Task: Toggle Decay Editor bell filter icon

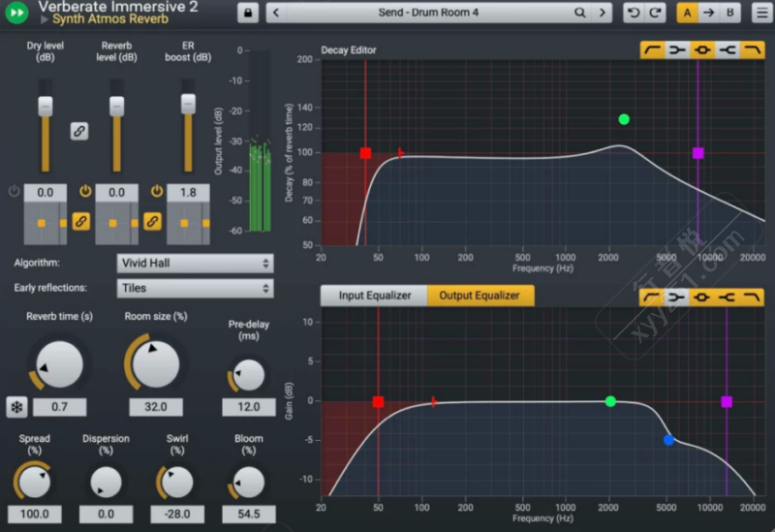Action: (x=702, y=50)
